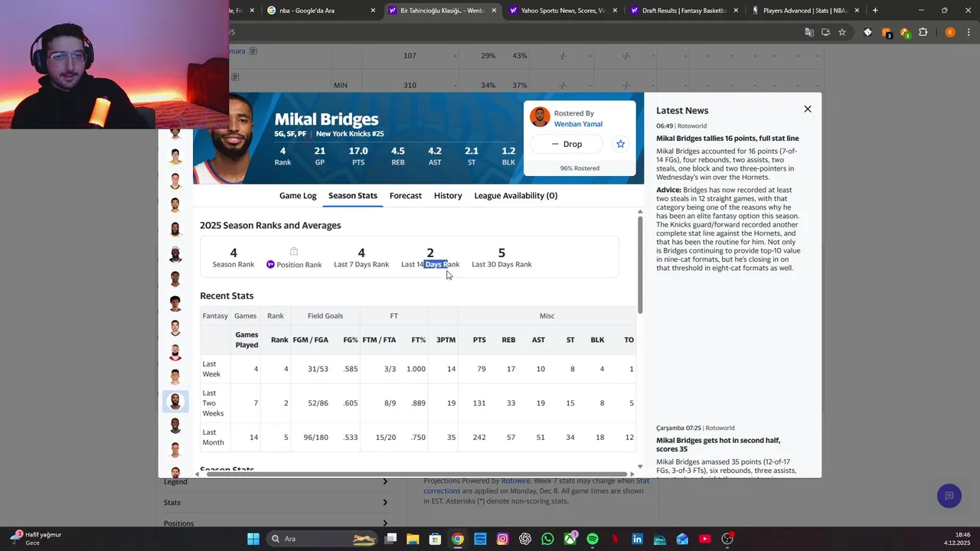Select highlighted player thumbnail in sidebar list
980x551 pixels.
(x=175, y=402)
